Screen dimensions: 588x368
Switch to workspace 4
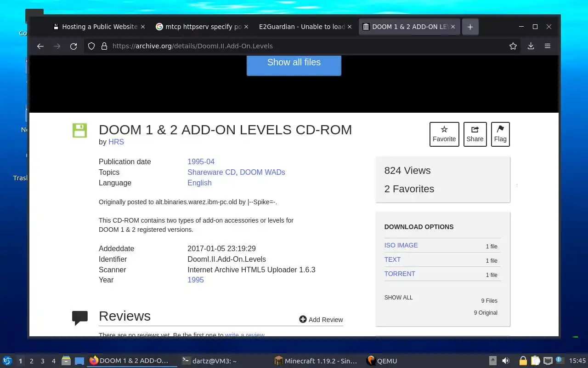point(54,361)
